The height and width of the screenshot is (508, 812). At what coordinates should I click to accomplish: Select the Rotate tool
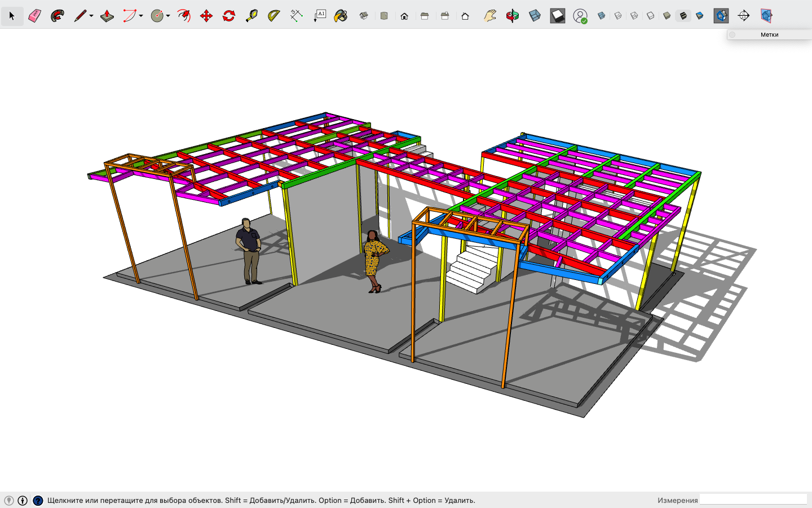click(228, 16)
